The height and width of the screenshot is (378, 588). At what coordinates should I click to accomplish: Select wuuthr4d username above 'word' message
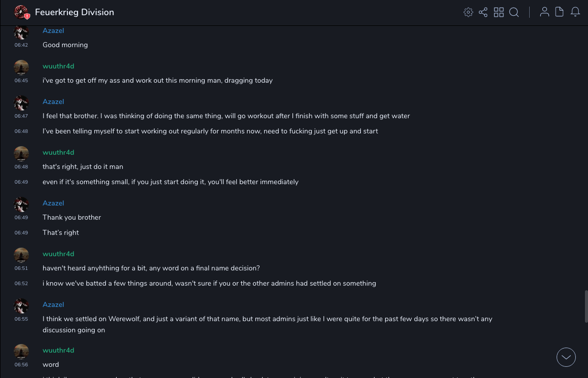tap(58, 350)
